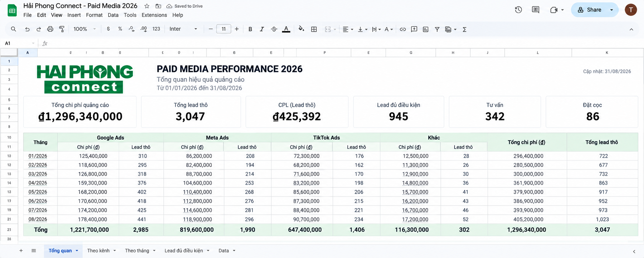Open the borders tool
The image size is (644, 258).
tap(314, 29)
